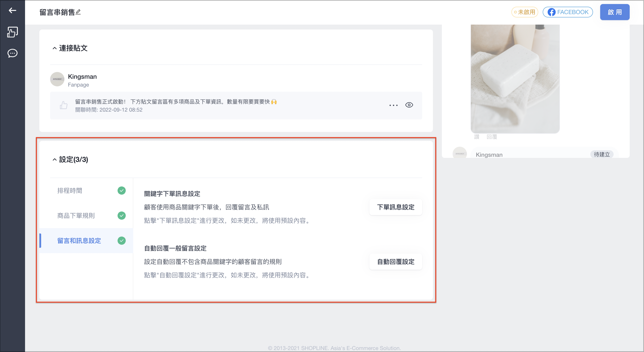Image resolution: width=644 pixels, height=352 pixels.
Task: Click the 下單訊息設定 button
Action: click(396, 207)
